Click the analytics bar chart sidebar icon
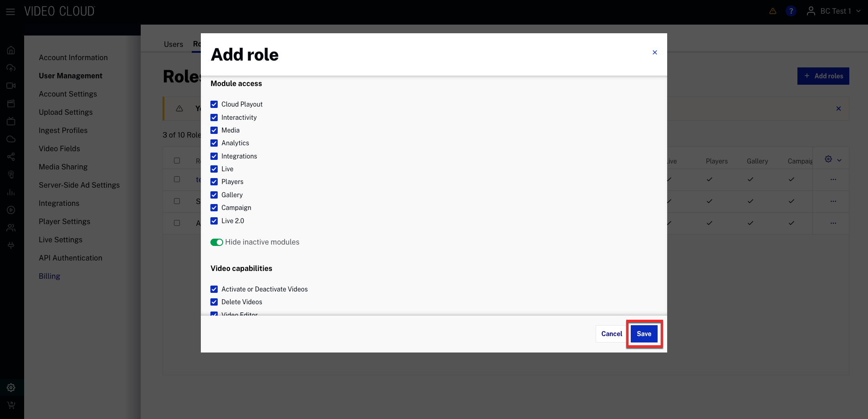 coord(11,192)
